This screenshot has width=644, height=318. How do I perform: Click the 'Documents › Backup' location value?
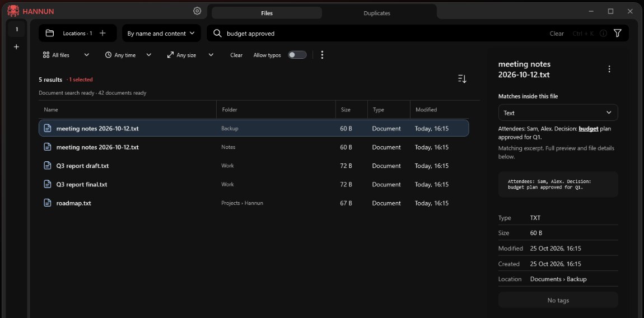[x=558, y=279]
